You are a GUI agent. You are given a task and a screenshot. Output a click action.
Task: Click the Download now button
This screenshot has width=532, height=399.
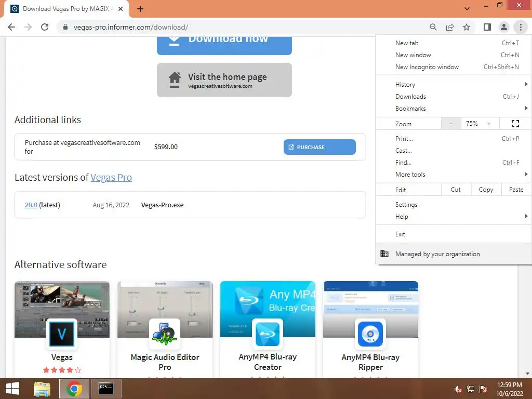click(224, 46)
